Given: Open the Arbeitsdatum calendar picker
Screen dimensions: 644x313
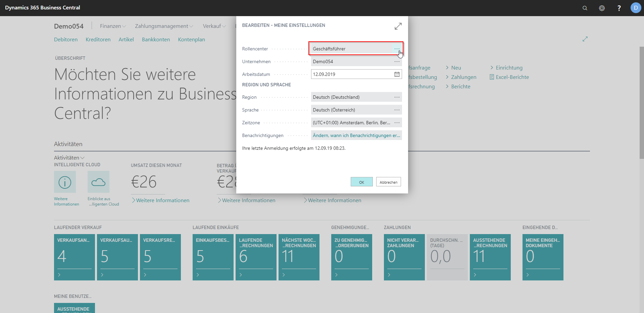Looking at the screenshot, I should pos(397,74).
